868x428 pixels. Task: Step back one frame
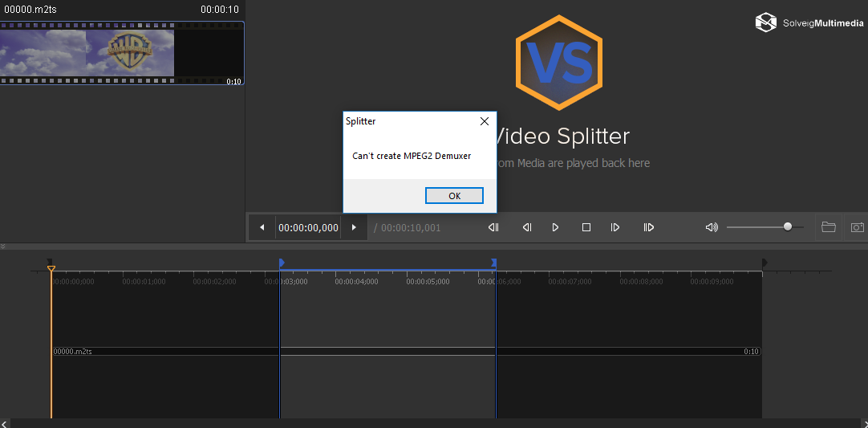(527, 227)
